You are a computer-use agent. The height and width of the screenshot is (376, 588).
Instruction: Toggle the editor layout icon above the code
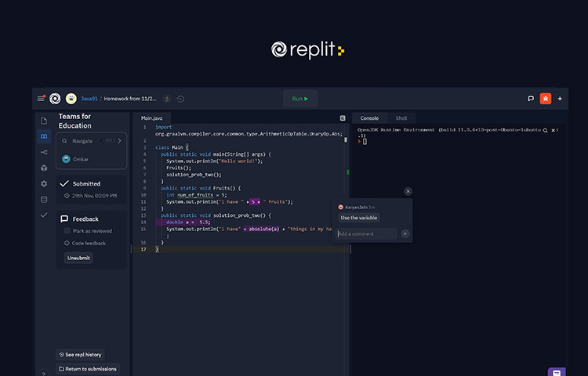pos(343,118)
